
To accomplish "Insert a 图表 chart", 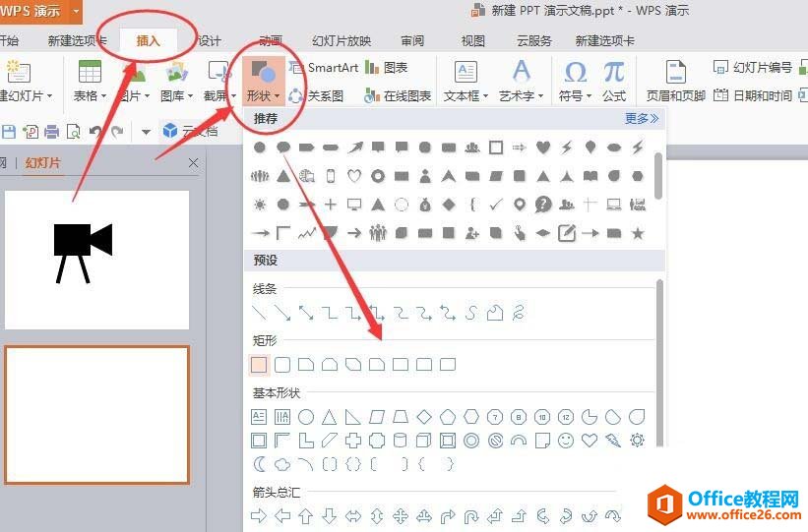I will [x=386, y=68].
